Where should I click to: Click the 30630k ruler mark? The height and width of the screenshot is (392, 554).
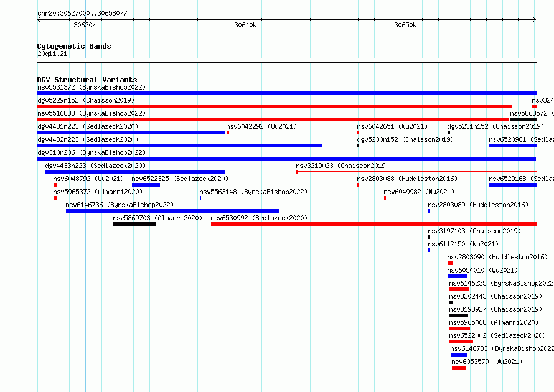pyautogui.click(x=85, y=25)
